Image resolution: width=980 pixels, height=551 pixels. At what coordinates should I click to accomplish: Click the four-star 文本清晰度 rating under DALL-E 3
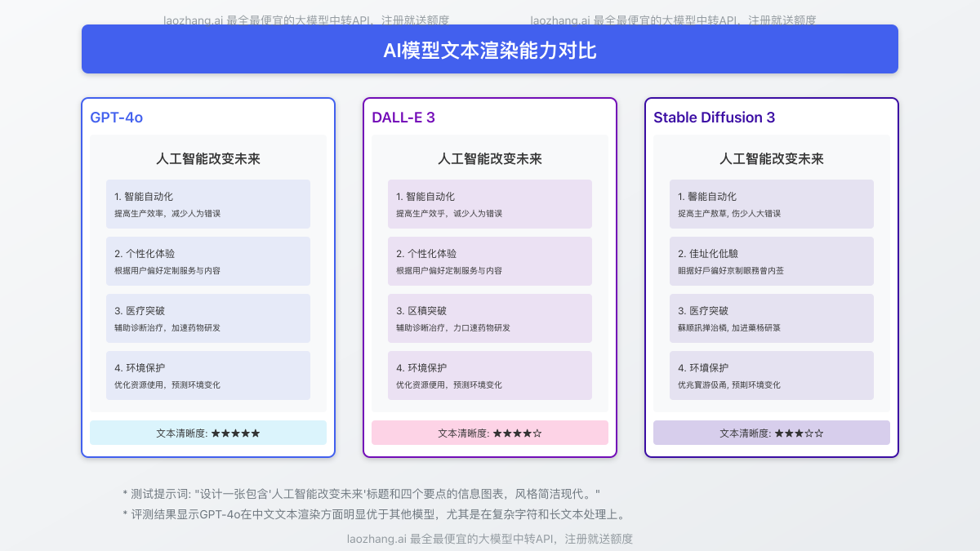(x=490, y=433)
